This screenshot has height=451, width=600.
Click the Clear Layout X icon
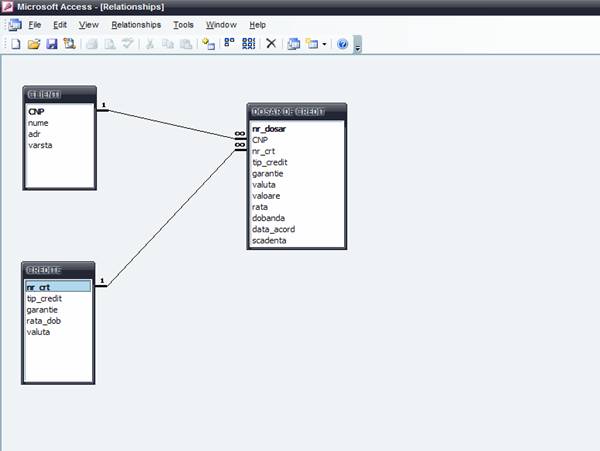271,44
